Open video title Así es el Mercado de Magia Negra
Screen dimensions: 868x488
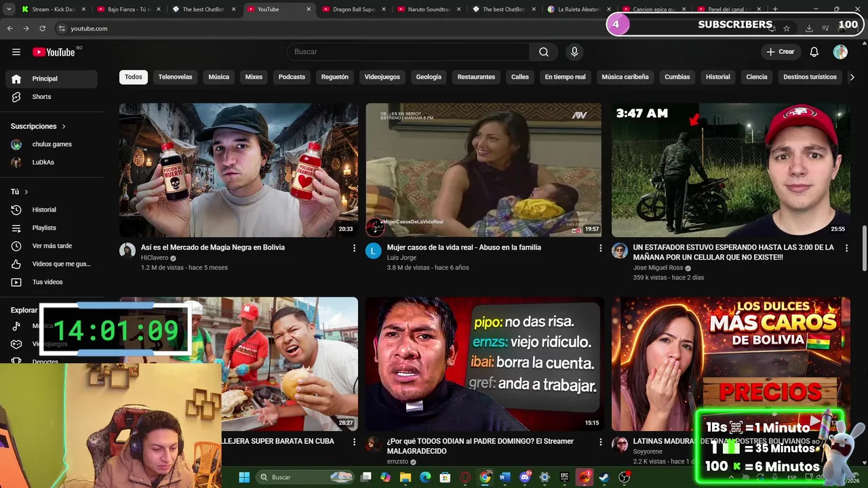(213, 247)
